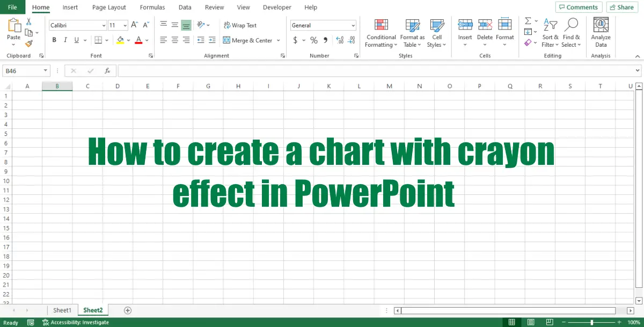The image size is (644, 327).
Task: Click the Share button
Action: tap(621, 7)
